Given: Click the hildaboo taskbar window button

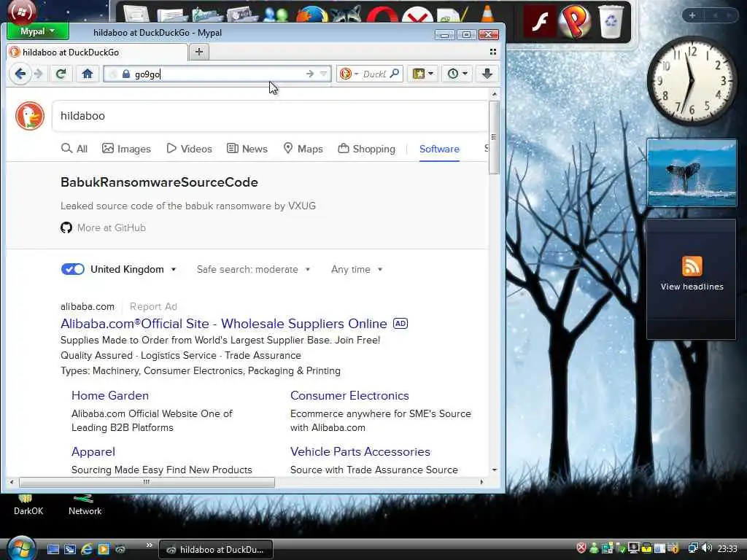Looking at the screenshot, I should [215, 550].
